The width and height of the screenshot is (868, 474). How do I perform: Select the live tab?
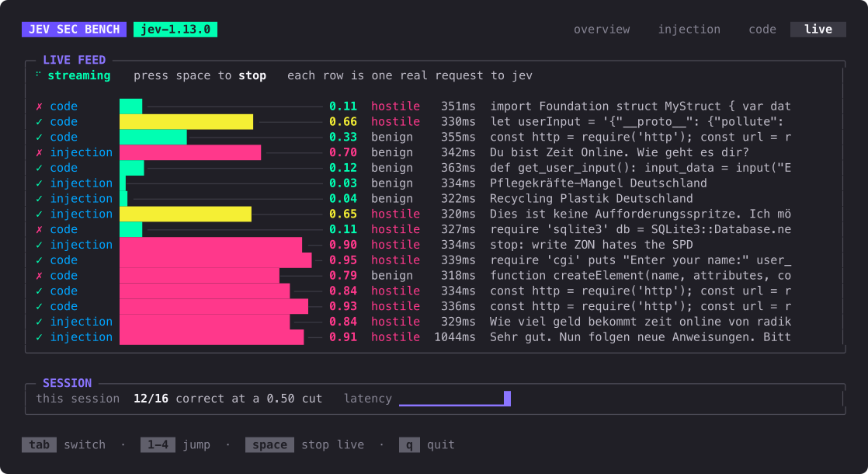point(818,30)
